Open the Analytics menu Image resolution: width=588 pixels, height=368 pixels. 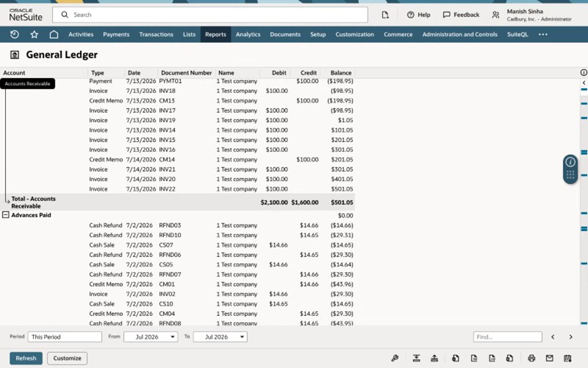248,34
